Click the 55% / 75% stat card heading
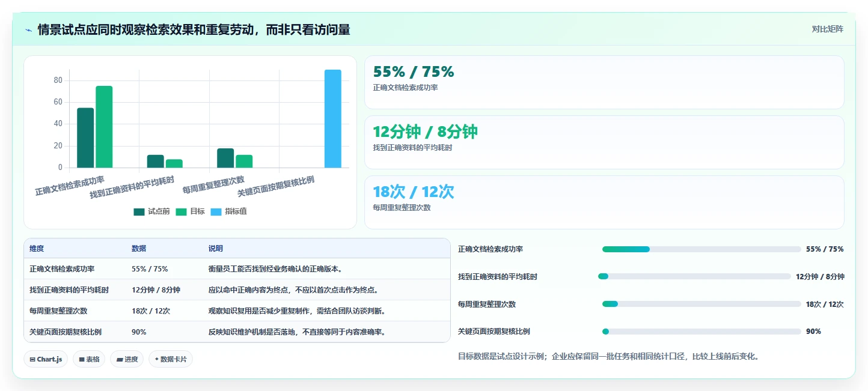The height and width of the screenshot is (391, 868). (x=414, y=72)
